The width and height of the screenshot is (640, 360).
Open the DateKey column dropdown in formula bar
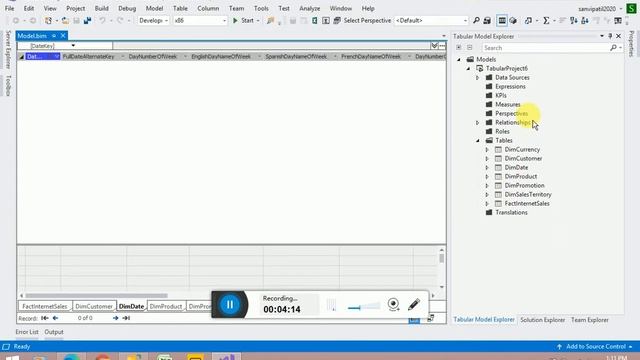click(x=73, y=46)
